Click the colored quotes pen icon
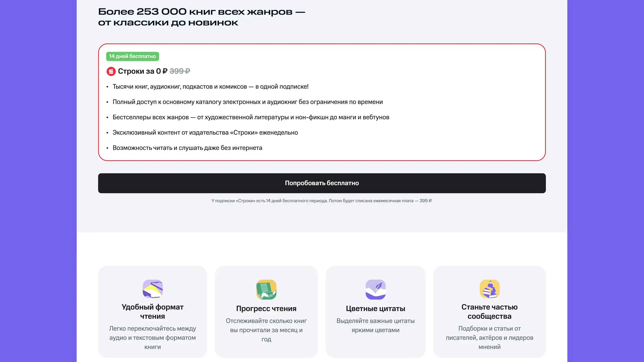This screenshot has height=362, width=644. coord(375,289)
